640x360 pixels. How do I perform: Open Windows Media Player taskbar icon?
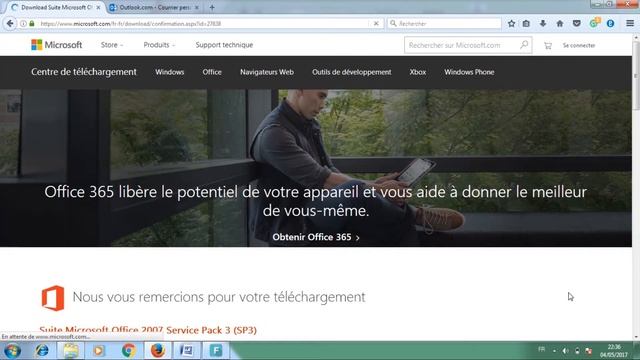[99, 351]
